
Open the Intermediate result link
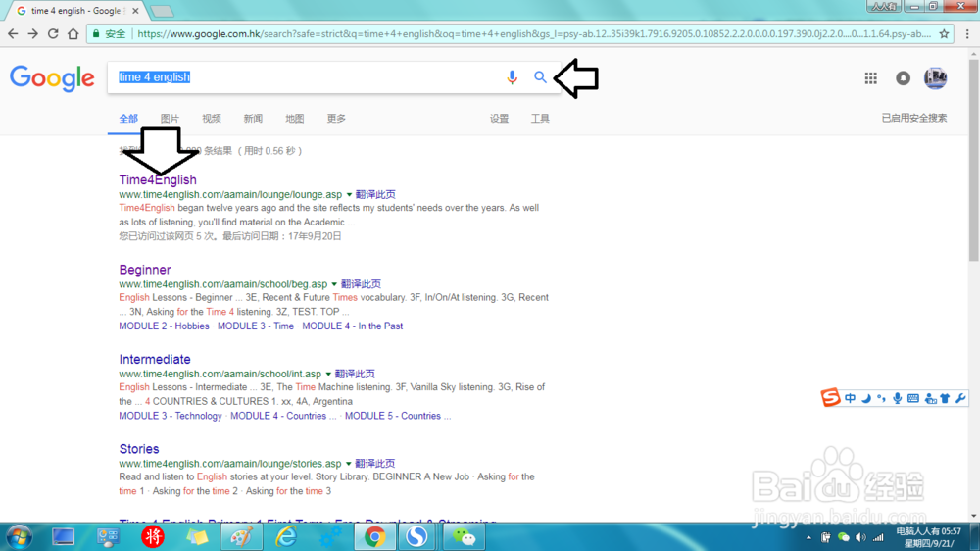click(x=155, y=359)
